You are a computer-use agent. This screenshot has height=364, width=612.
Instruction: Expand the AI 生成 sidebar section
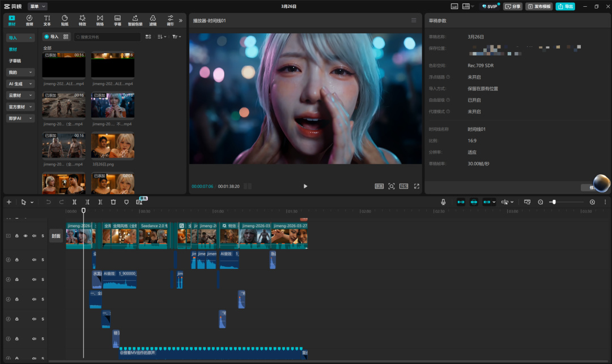point(20,84)
